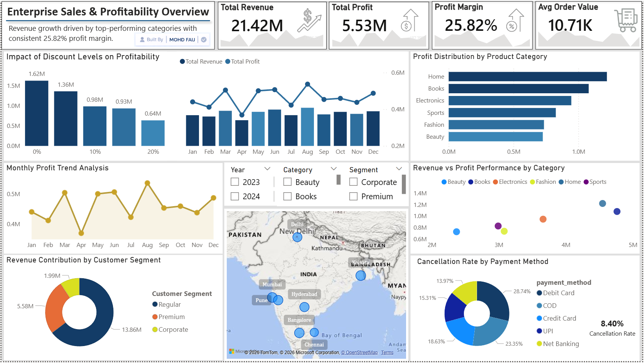Select the New Delhi map bubble
Viewport: 644px width, 363px height.
297,237
